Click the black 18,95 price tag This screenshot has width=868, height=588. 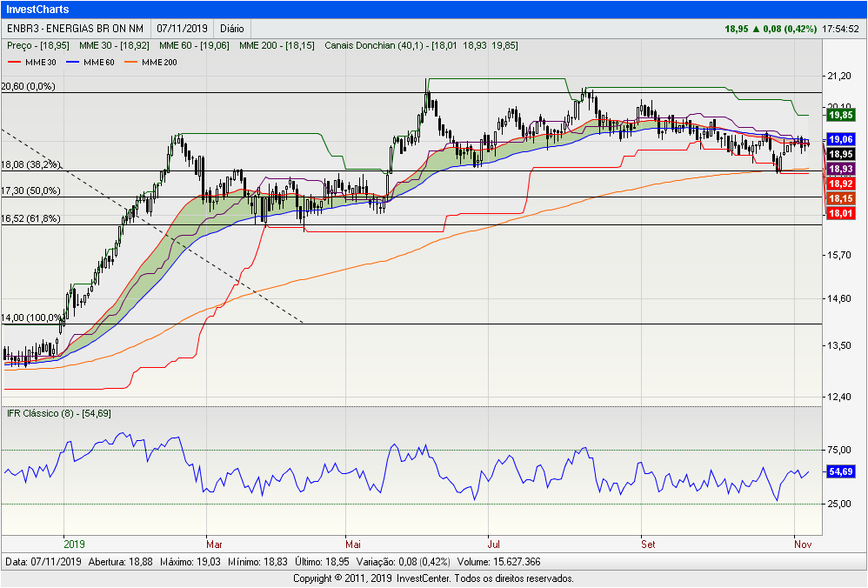[x=839, y=154]
